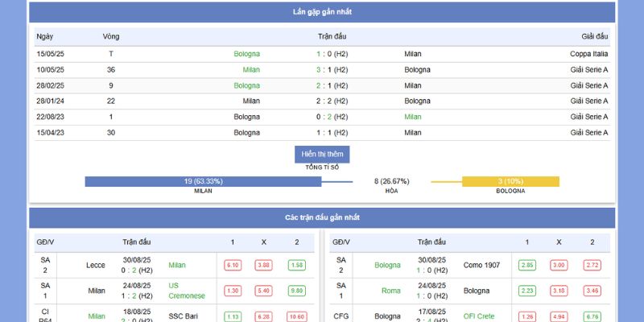Click the "Các trận đấu gần nhất" header
Viewport: 644px width, 322px height.
coord(322,217)
